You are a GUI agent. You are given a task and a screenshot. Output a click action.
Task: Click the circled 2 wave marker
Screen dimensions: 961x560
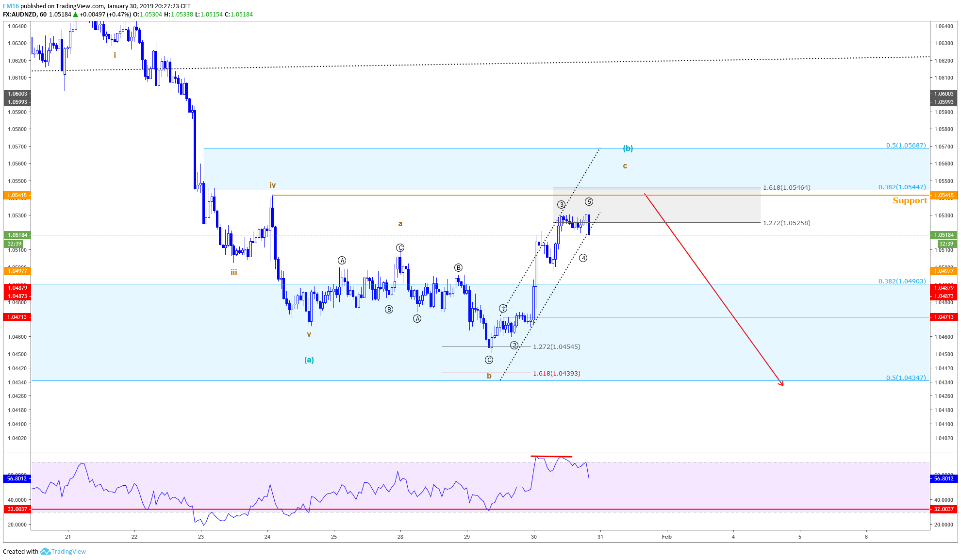click(514, 346)
